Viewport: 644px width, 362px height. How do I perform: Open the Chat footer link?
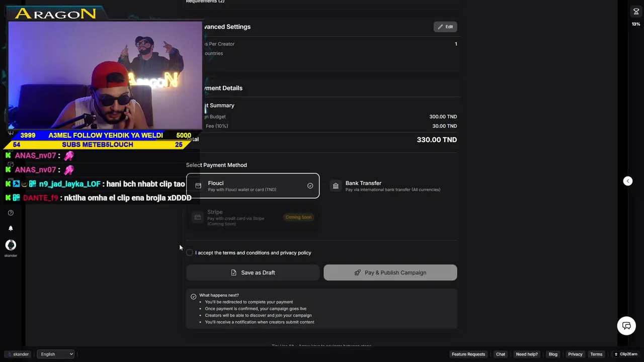(x=501, y=354)
